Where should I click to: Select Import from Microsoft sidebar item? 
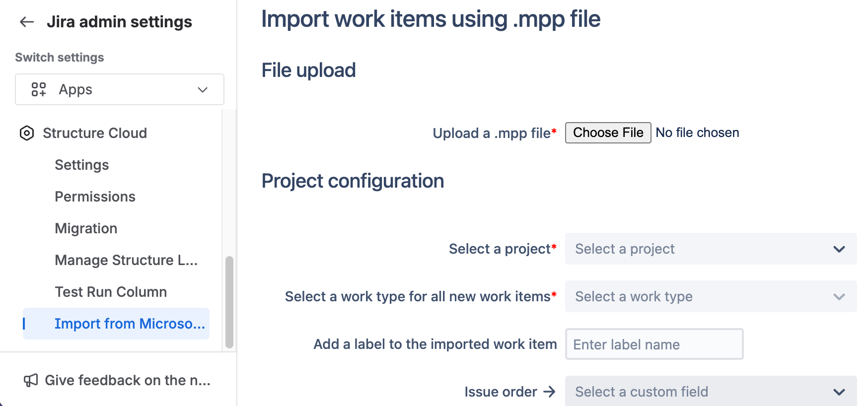tap(129, 324)
